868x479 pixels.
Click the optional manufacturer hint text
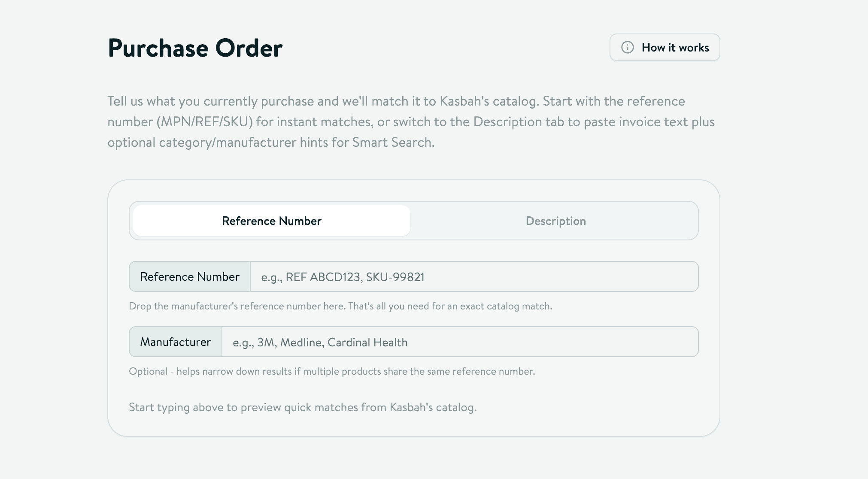(332, 371)
